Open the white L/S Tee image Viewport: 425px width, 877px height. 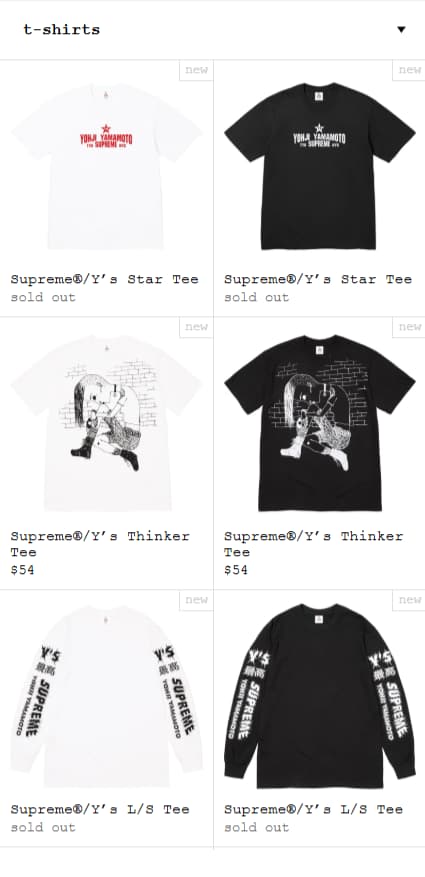[106, 696]
